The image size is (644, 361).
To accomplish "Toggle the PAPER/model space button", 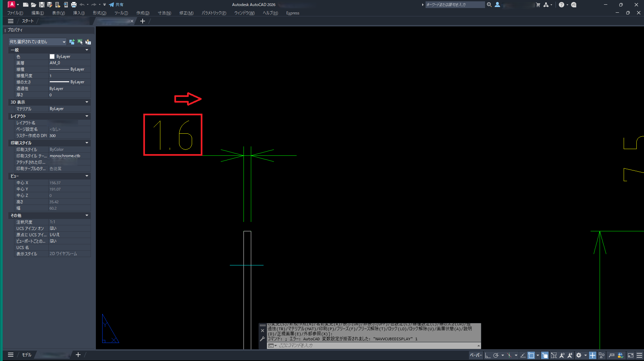I will click(x=476, y=355).
